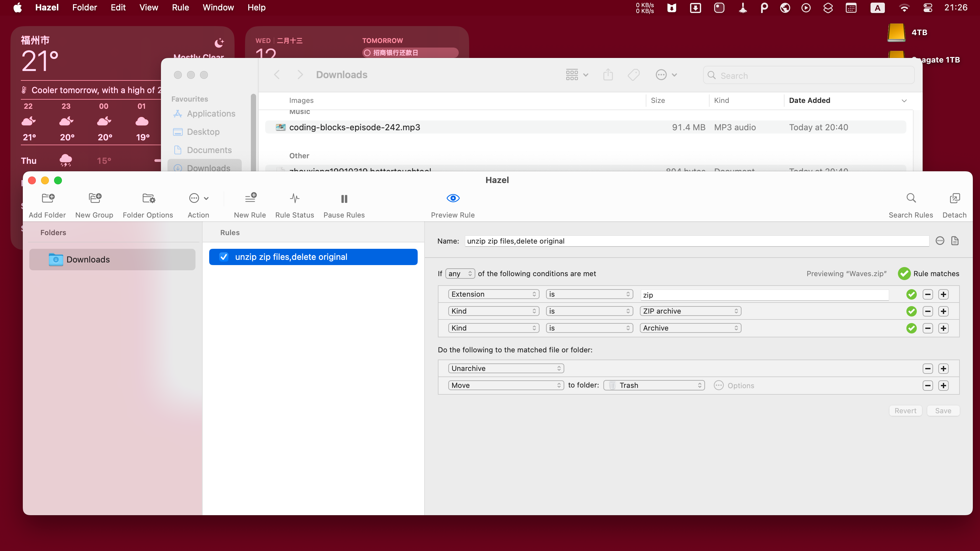Select coding-blocks-episode-242.mp3 in Finder

(585, 127)
